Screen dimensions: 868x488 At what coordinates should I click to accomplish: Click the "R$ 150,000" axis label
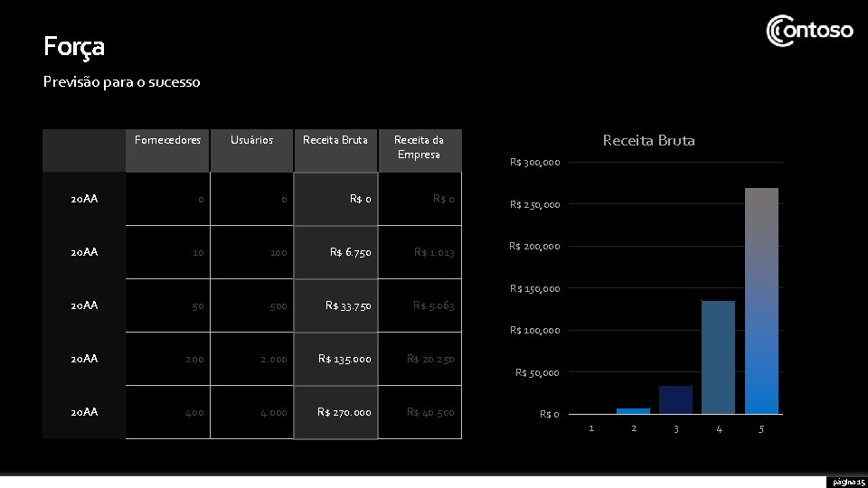[x=534, y=289]
